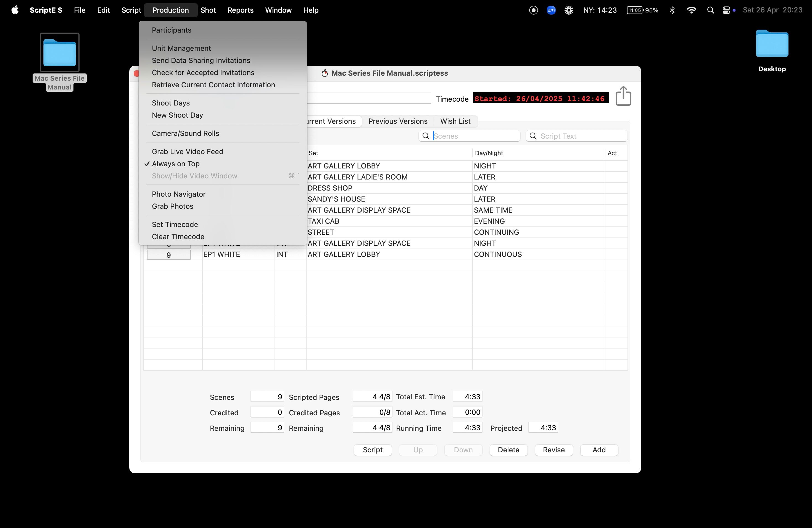812x528 pixels.
Task: Open the Shot menu
Action: coord(208,10)
